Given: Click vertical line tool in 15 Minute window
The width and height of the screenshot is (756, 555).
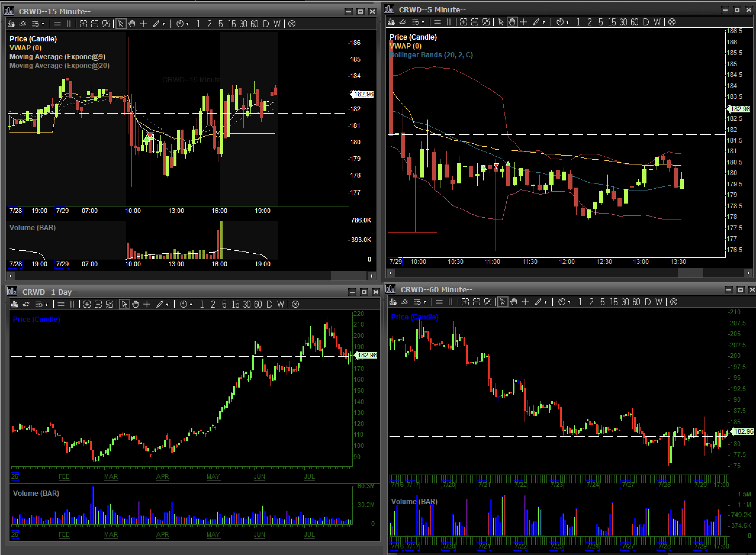Looking at the screenshot, I should point(69,24).
